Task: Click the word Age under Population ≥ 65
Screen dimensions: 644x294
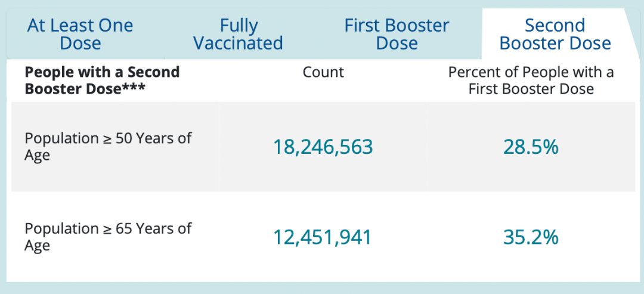Action: click(37, 246)
